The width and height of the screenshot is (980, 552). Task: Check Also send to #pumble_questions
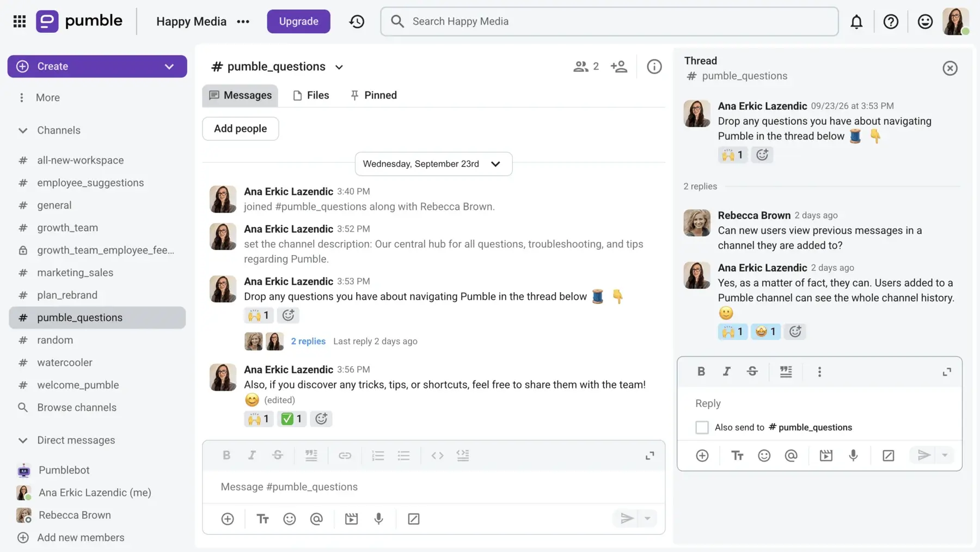(x=702, y=427)
